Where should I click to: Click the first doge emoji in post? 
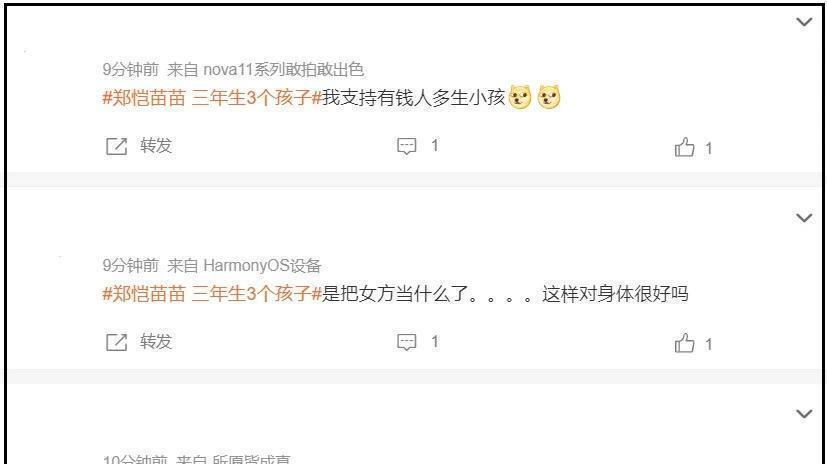(520, 97)
